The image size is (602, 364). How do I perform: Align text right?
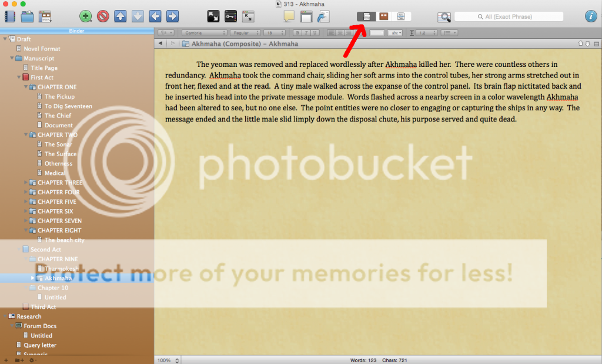pyautogui.click(x=349, y=33)
